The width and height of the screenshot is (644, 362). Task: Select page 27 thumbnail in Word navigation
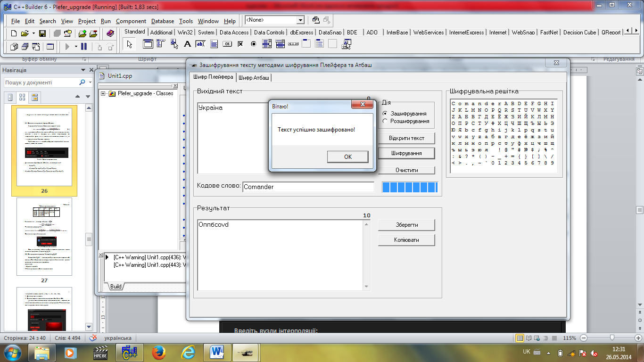[44, 237]
